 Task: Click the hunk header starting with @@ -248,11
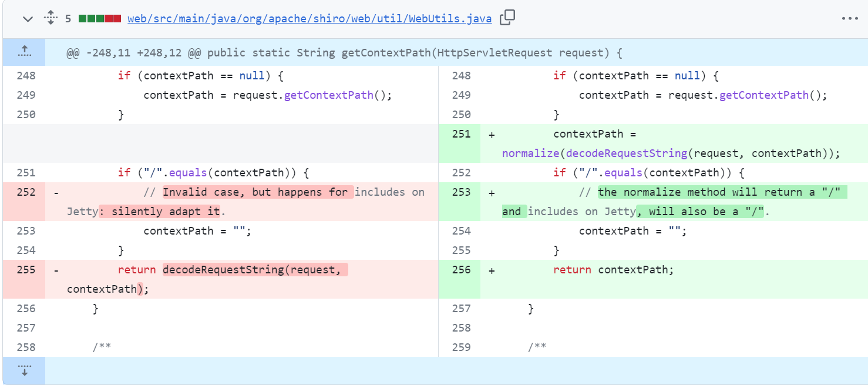[344, 53]
